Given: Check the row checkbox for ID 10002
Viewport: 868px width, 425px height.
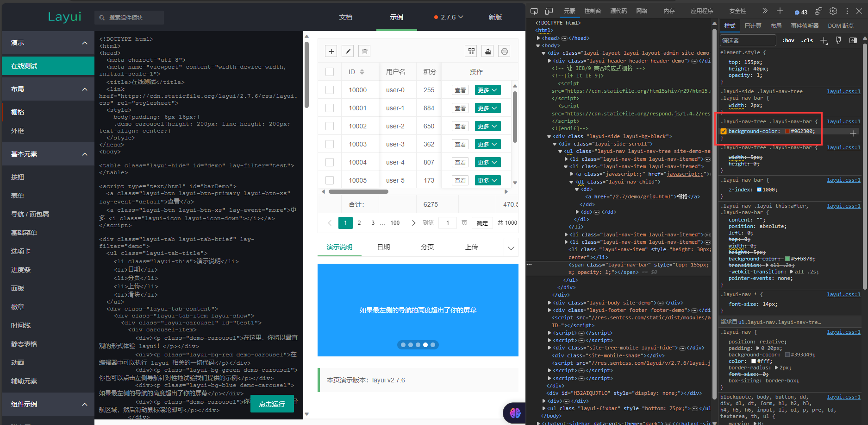Looking at the screenshot, I should (x=330, y=126).
